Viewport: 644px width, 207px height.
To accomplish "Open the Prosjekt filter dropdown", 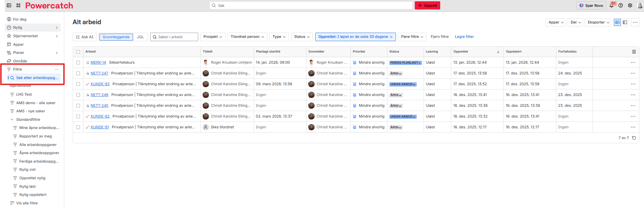I will (x=213, y=37).
